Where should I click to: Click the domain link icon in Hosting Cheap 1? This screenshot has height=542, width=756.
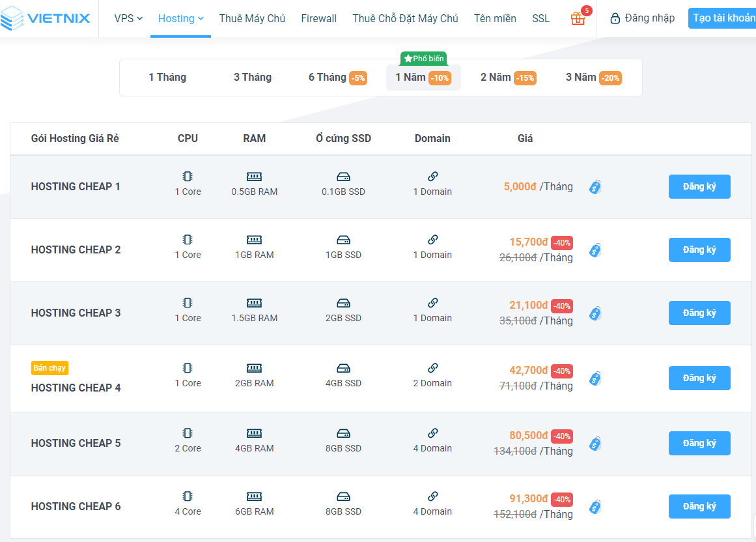pyautogui.click(x=432, y=176)
